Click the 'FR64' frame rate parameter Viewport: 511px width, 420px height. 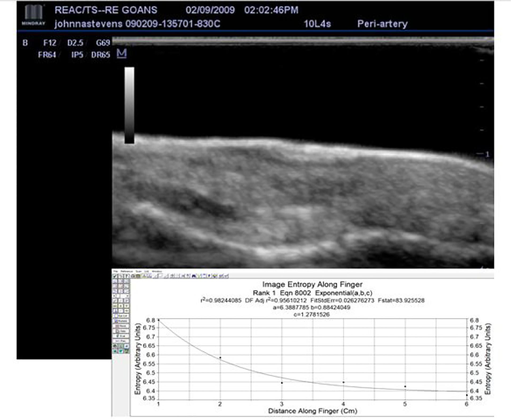click(x=47, y=55)
